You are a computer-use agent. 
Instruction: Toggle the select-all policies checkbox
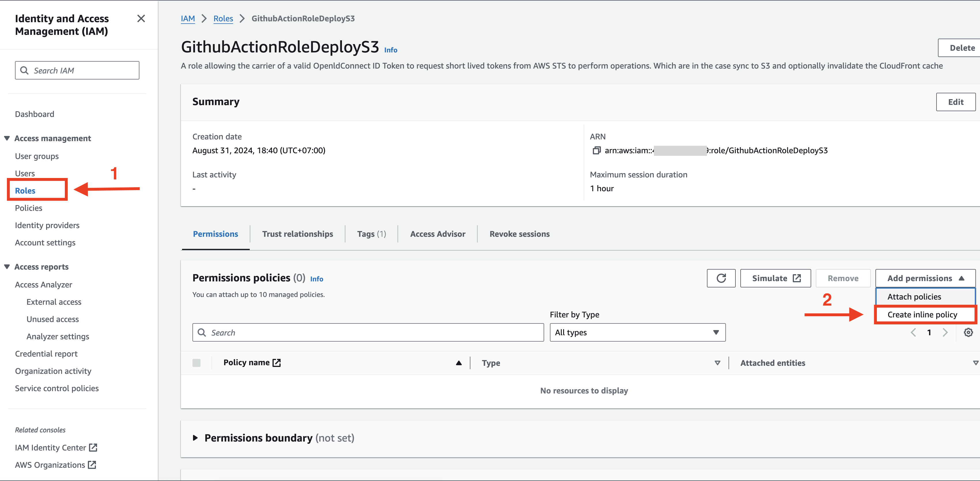[197, 363]
